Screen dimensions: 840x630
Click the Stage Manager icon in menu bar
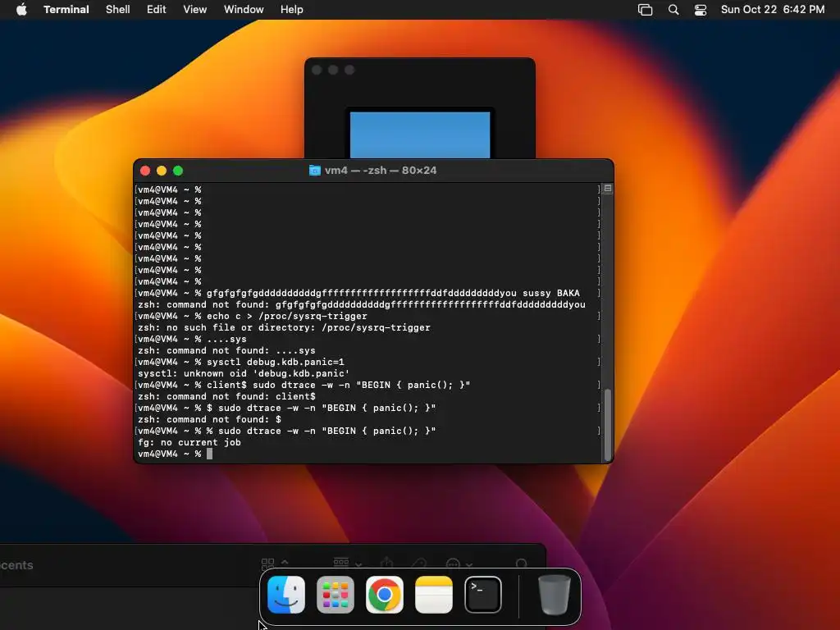645,10
